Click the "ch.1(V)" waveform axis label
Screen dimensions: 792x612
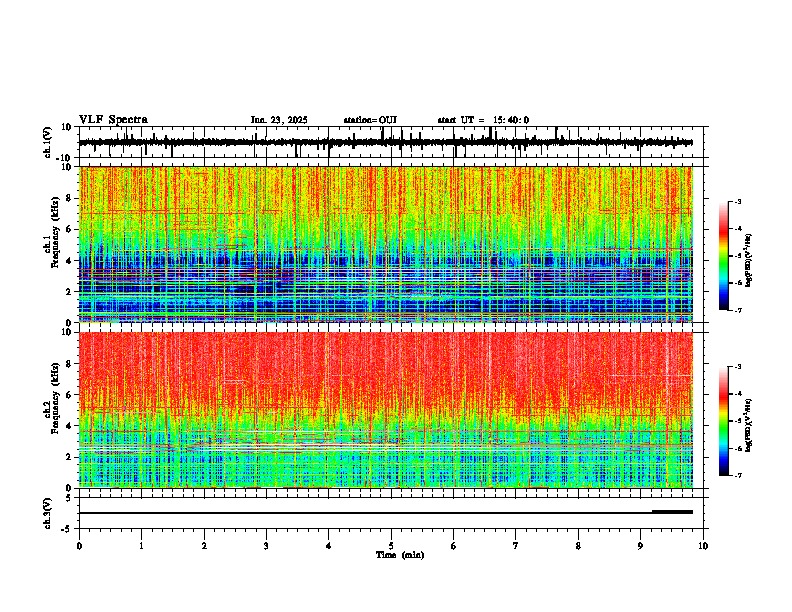tap(47, 142)
